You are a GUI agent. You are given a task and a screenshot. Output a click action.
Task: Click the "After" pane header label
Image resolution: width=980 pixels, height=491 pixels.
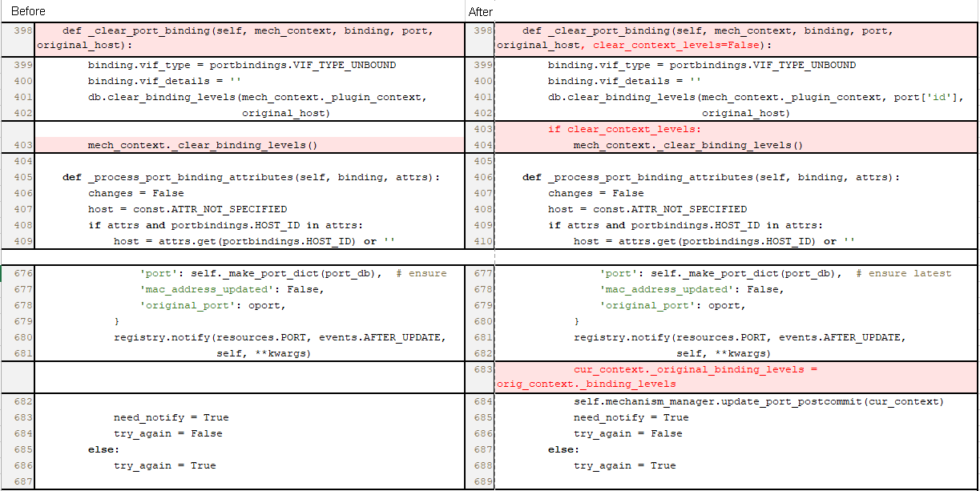481,11
